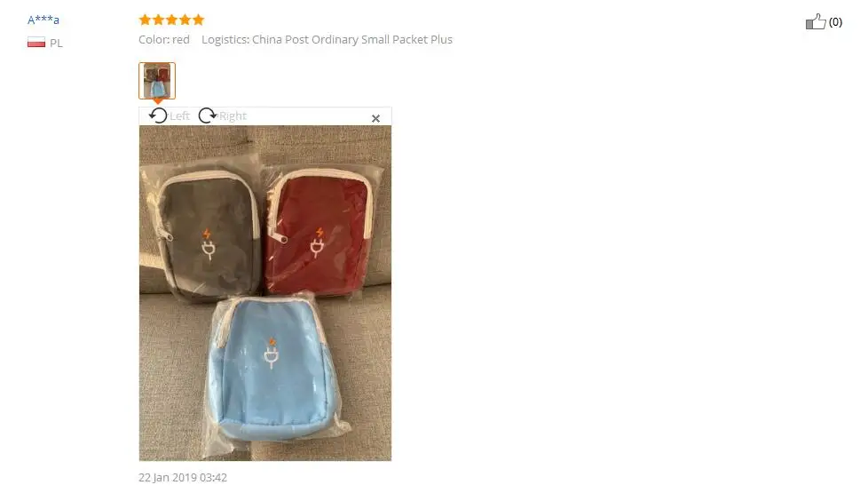
Task: Open reviewer A***a's profile
Action: pyautogui.click(x=43, y=20)
